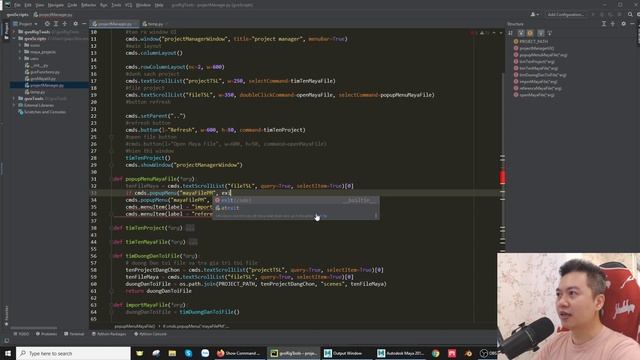Expand the first project root folder in tree
The width and height of the screenshot is (640, 360).
(14, 32)
